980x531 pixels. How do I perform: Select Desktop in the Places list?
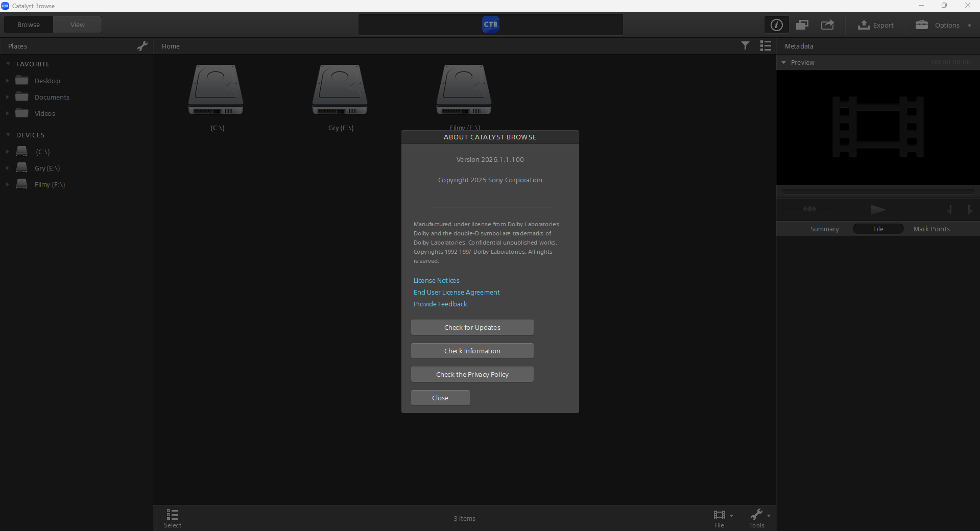(47, 81)
